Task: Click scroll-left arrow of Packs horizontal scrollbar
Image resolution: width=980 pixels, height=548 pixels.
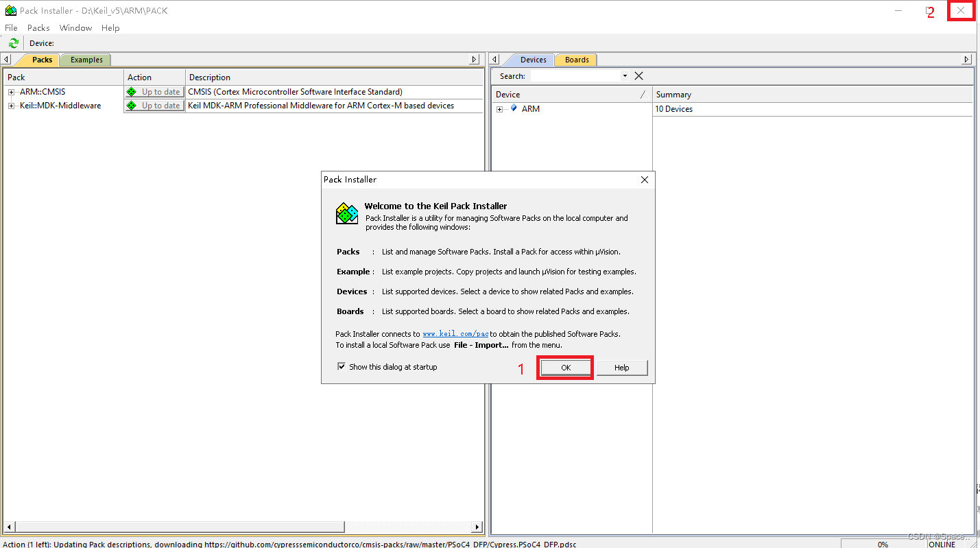Action: pyautogui.click(x=8, y=527)
